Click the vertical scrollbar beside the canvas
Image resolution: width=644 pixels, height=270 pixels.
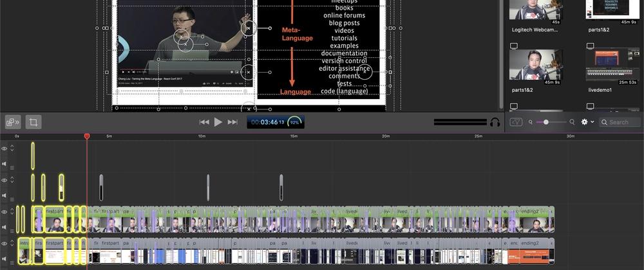[500, 53]
